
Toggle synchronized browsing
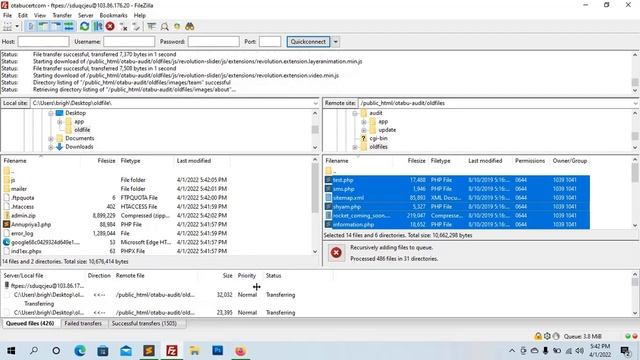pyautogui.click(x=177, y=27)
